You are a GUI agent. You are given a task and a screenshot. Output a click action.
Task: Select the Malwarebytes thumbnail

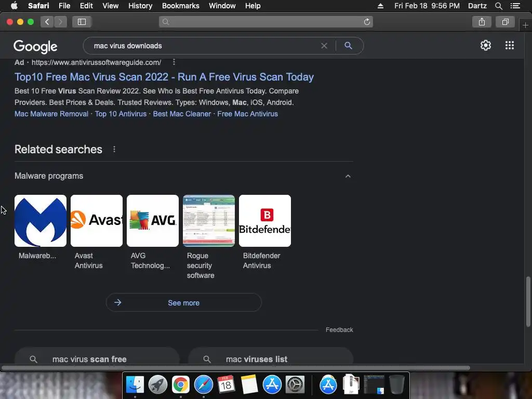tap(41, 221)
